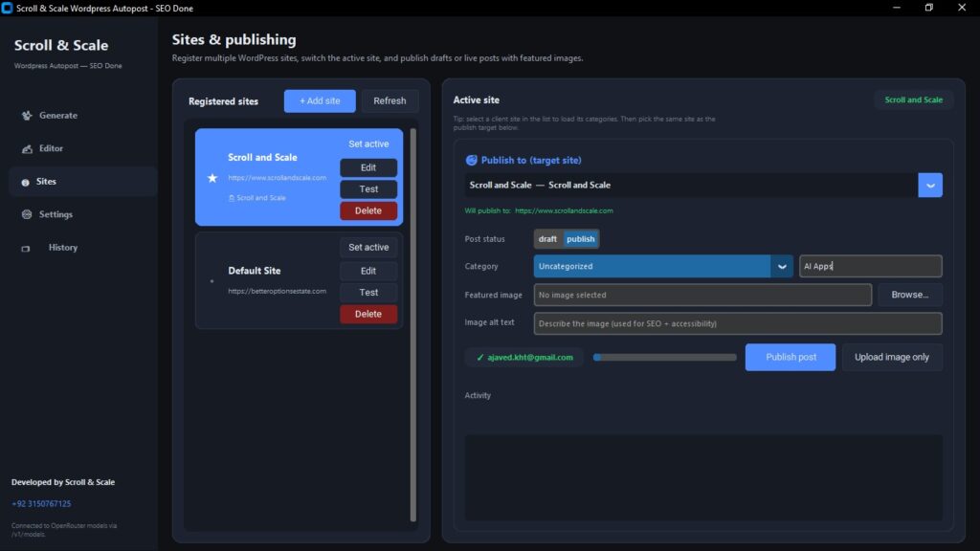
Task: Click the registered sites list scrollbar
Action: click(x=412, y=325)
